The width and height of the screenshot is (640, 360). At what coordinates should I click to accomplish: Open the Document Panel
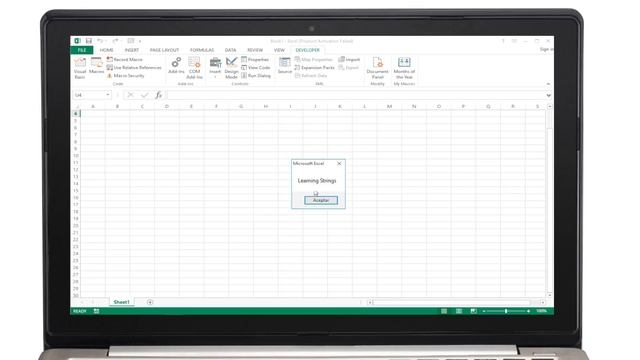378,68
